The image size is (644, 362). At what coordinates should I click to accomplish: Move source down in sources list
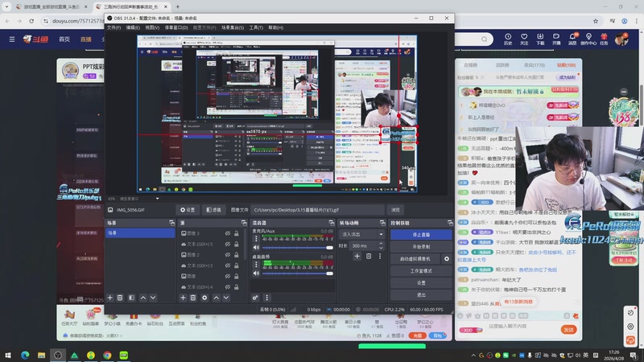point(226,298)
